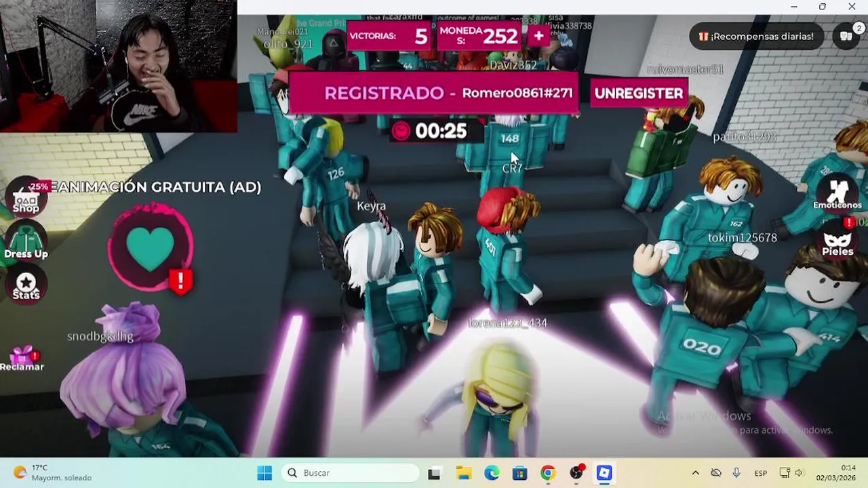The height and width of the screenshot is (488, 868).
Task: Click the player name Keyra
Action: tap(371, 206)
